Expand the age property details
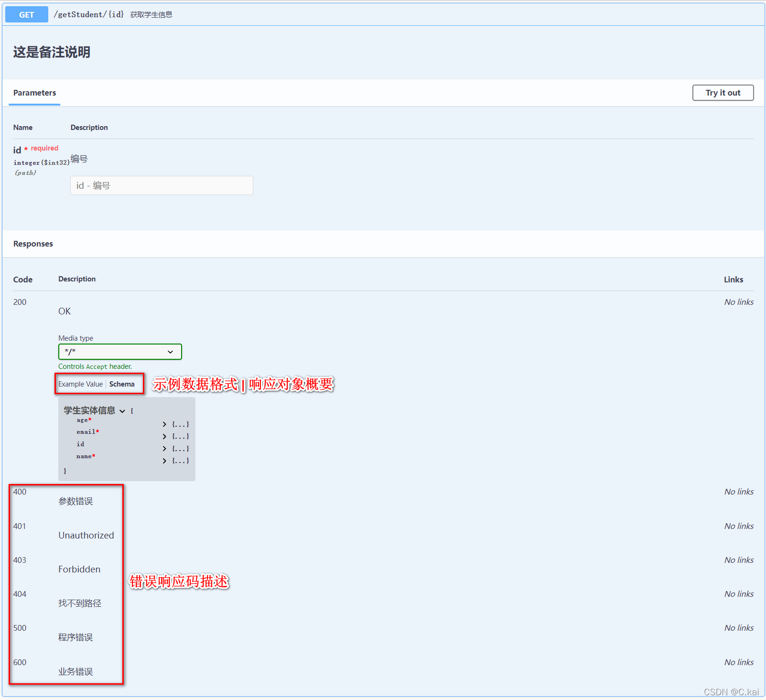Image resolution: width=766 pixels, height=700 pixels. pyautogui.click(x=164, y=424)
